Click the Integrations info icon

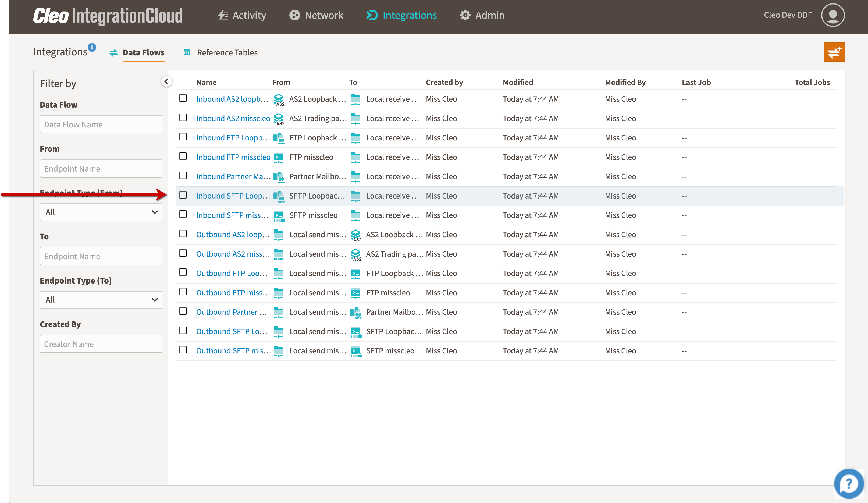(92, 47)
